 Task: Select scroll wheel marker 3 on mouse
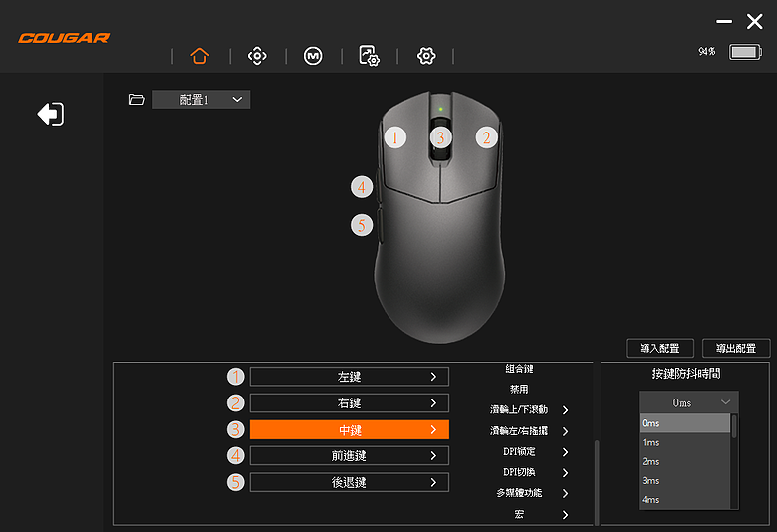click(440, 137)
